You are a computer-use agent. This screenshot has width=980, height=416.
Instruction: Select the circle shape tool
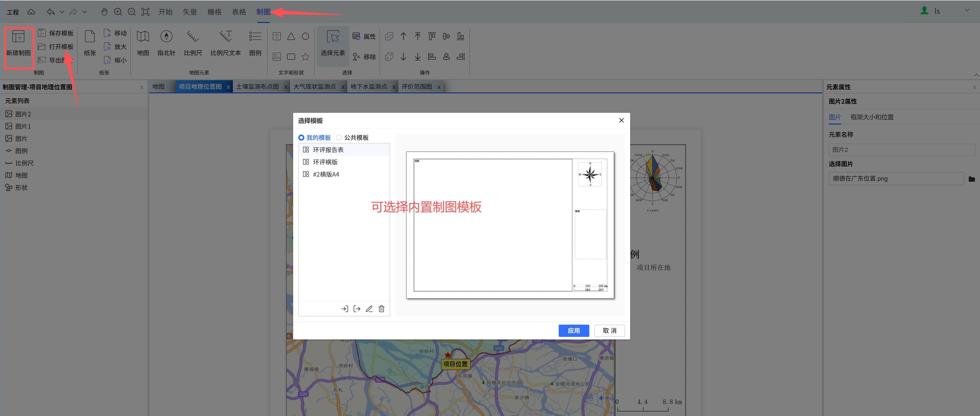tap(305, 36)
